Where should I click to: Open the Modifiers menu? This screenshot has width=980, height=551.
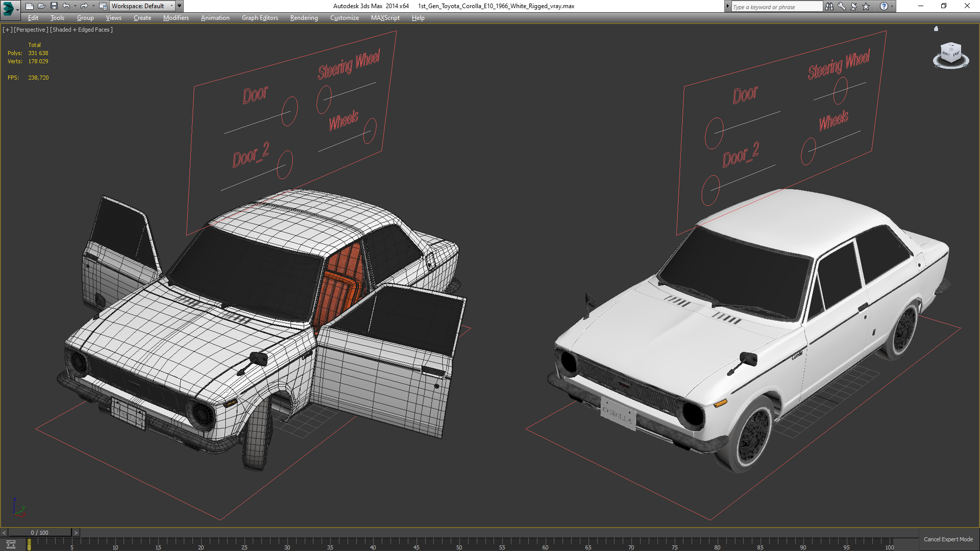pos(176,18)
